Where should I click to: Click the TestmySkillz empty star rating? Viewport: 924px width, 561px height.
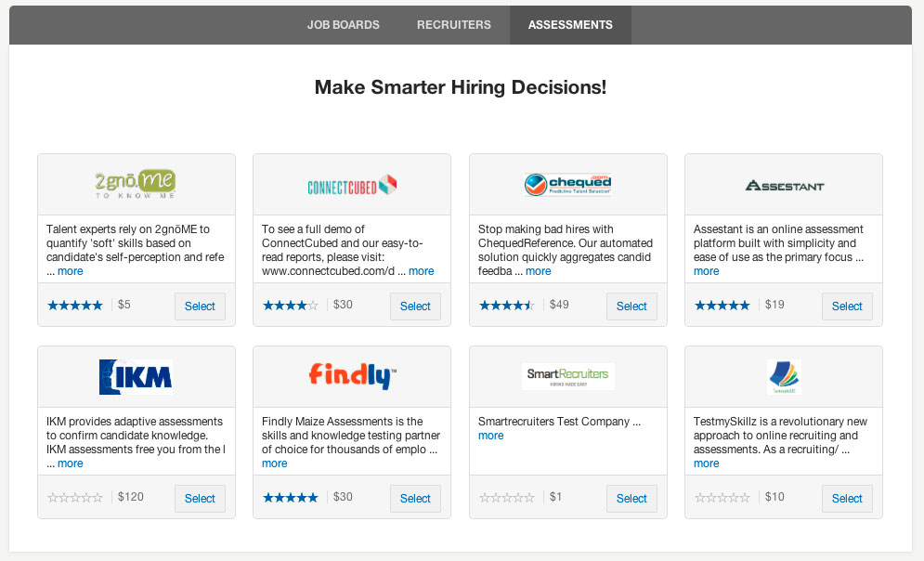[722, 498]
